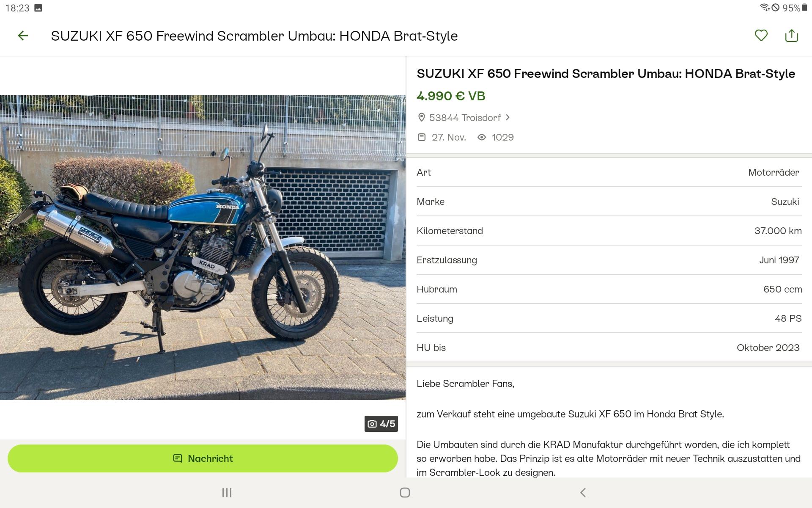The height and width of the screenshot is (508, 812).
Task: Tap the back arrow in header
Action: [x=23, y=36]
